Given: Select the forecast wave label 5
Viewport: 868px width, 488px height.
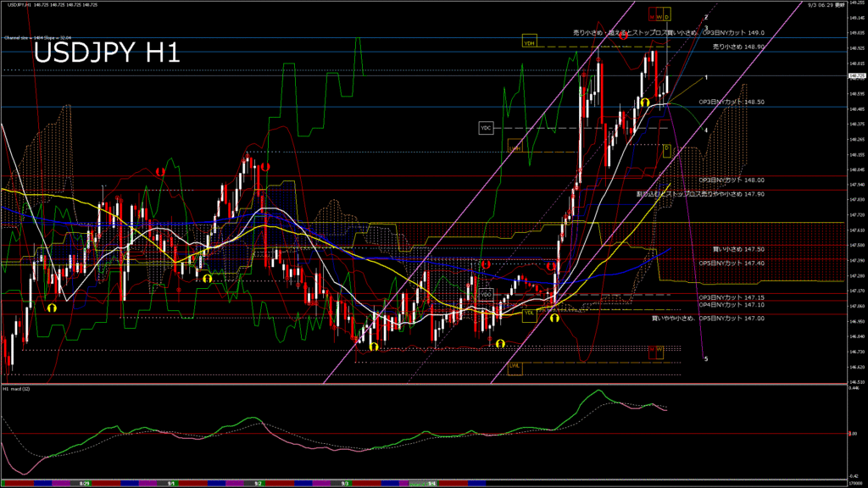Looking at the screenshot, I should (706, 358).
